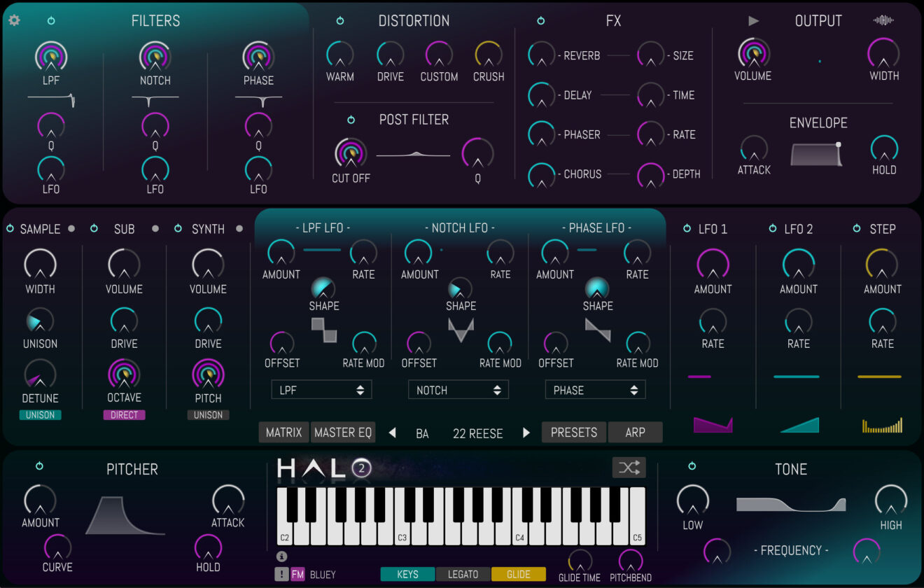The width and height of the screenshot is (924, 588).
Task: Open the PHASE routing dropdown
Action: click(x=595, y=389)
